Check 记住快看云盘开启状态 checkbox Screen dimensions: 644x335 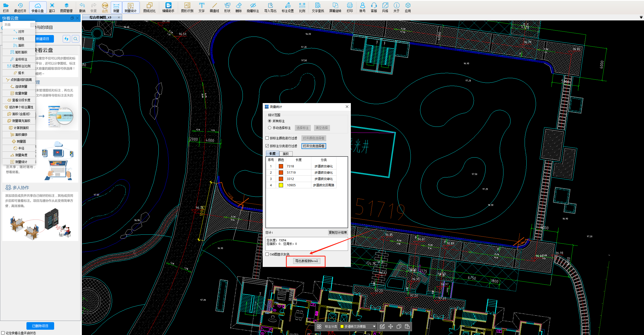pos(3,333)
